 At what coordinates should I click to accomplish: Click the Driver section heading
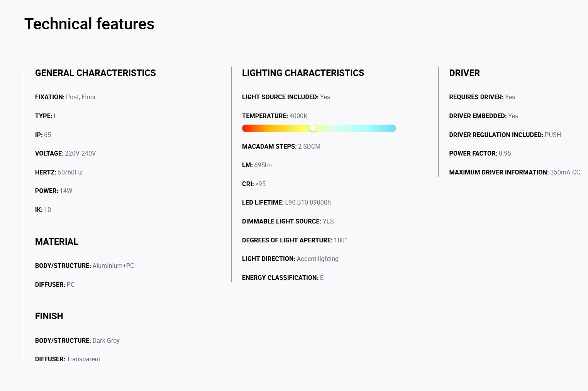(464, 73)
